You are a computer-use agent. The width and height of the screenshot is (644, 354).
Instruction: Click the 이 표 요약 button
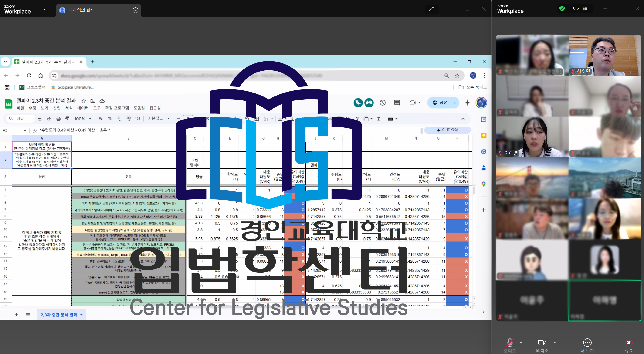(x=447, y=130)
